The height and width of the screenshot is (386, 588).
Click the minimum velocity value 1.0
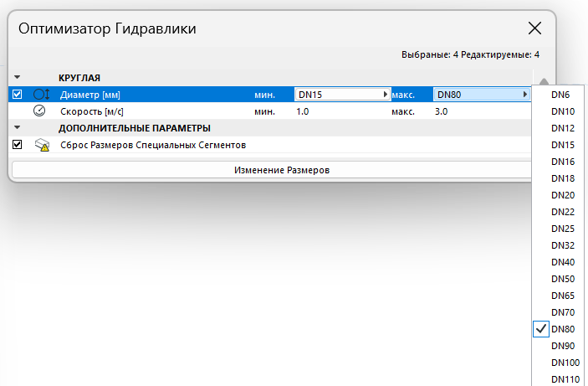pos(302,111)
